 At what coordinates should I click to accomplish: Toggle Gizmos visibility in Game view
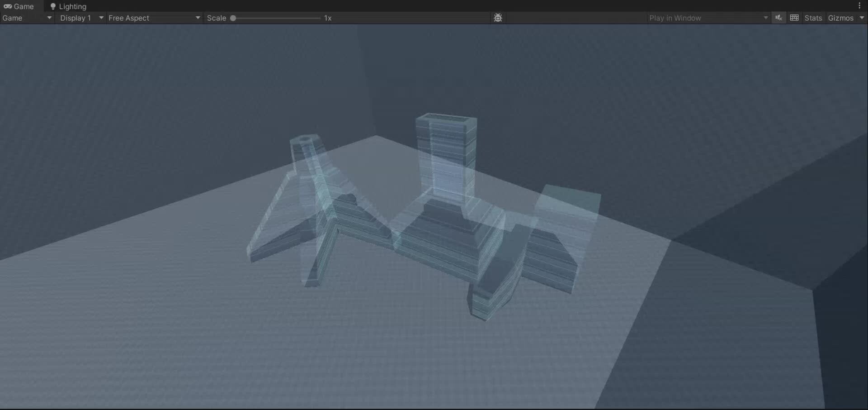[842, 18]
